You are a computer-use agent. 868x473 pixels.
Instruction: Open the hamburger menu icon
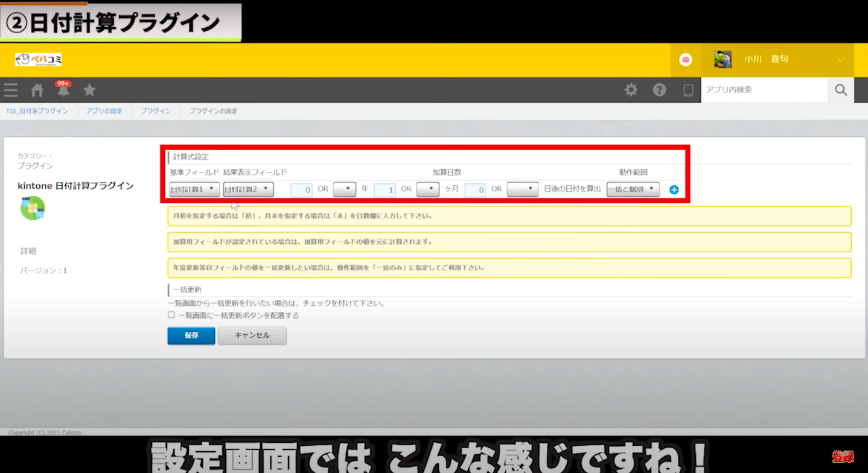pyautogui.click(x=11, y=90)
